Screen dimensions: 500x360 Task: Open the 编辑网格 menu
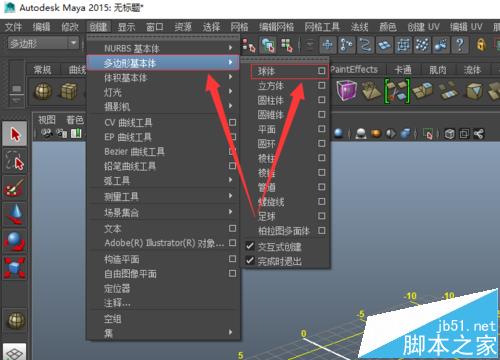pyautogui.click(x=277, y=27)
